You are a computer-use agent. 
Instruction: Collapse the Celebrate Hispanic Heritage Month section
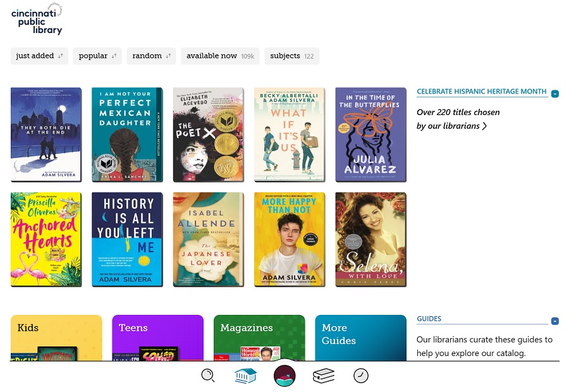(554, 94)
